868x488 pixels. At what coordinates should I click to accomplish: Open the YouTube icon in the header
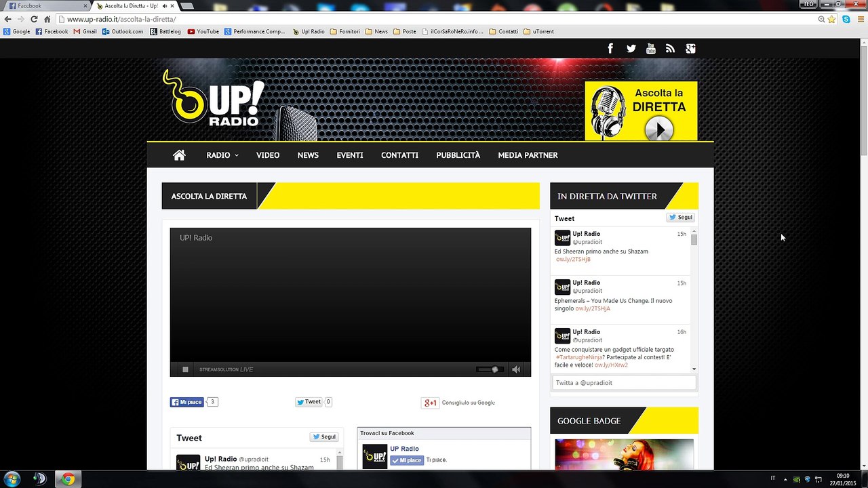(651, 48)
